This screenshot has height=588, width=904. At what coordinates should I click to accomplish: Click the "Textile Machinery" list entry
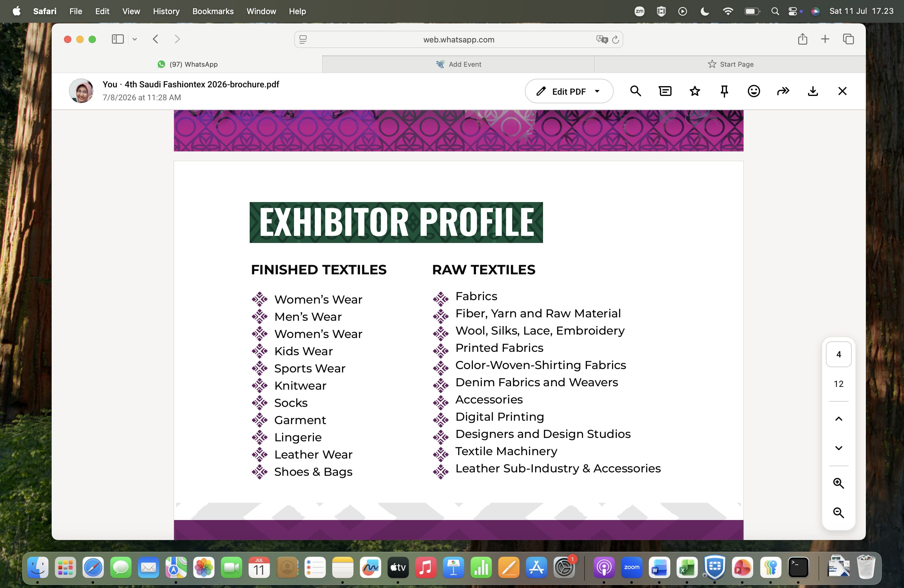506,451
